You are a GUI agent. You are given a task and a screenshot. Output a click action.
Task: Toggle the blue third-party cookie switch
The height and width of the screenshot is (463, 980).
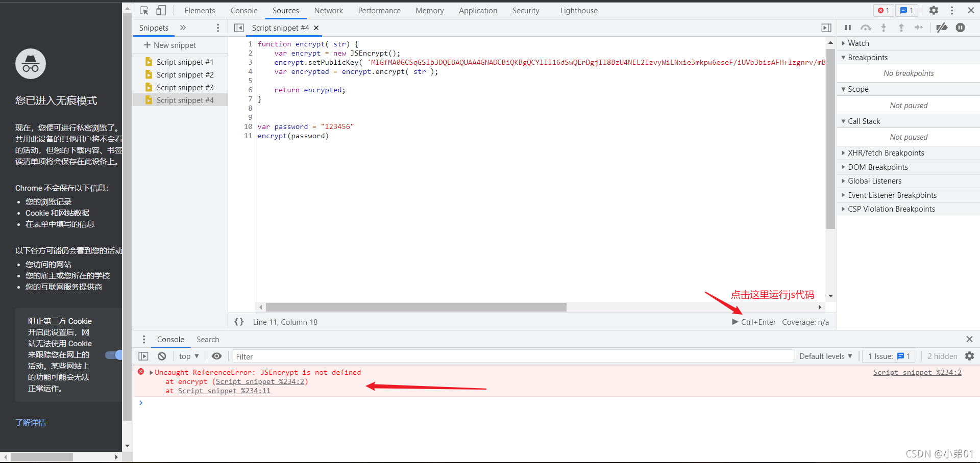113,355
